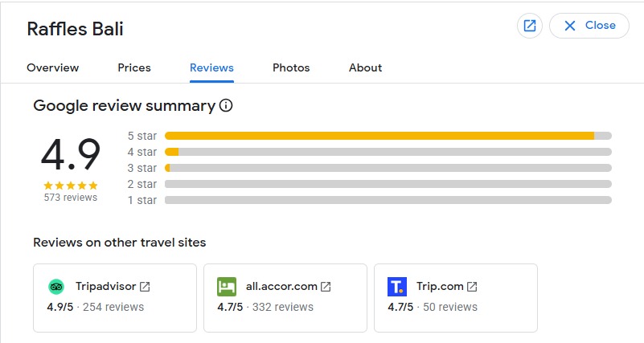
Task: Click external link icon beside Trip.com
Action: (472, 287)
